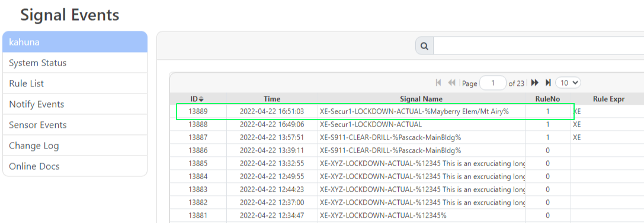Click time 2022-04-22 13:32:55

point(272,163)
